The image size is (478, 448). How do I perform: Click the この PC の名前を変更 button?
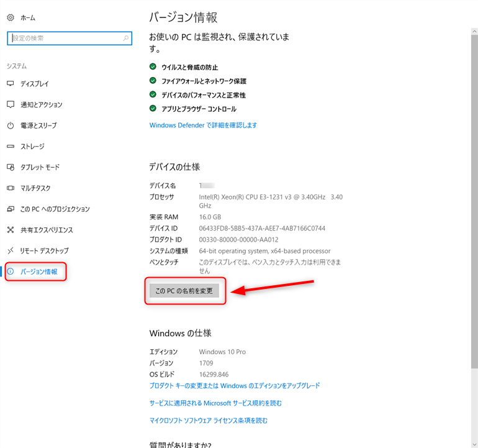coord(184,291)
